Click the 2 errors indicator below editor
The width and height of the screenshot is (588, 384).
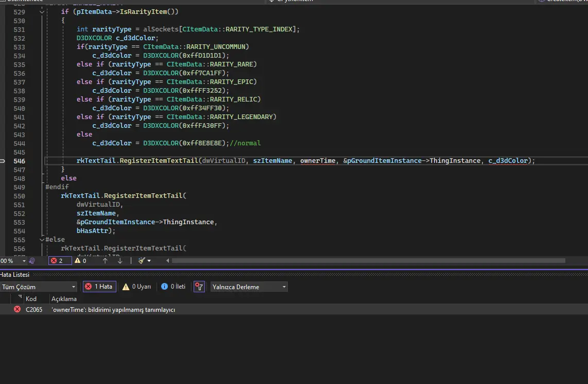tap(60, 261)
